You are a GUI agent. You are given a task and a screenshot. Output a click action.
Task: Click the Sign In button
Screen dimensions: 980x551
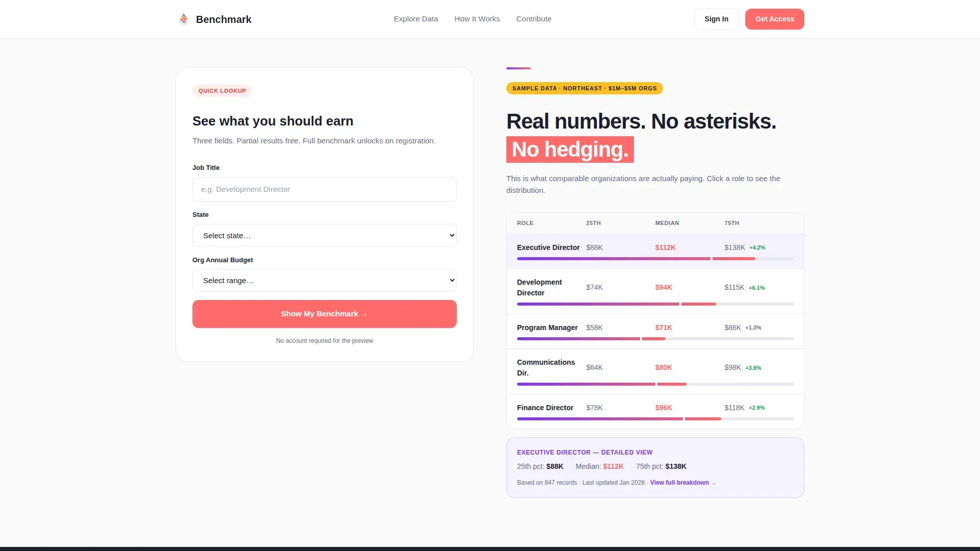(717, 19)
